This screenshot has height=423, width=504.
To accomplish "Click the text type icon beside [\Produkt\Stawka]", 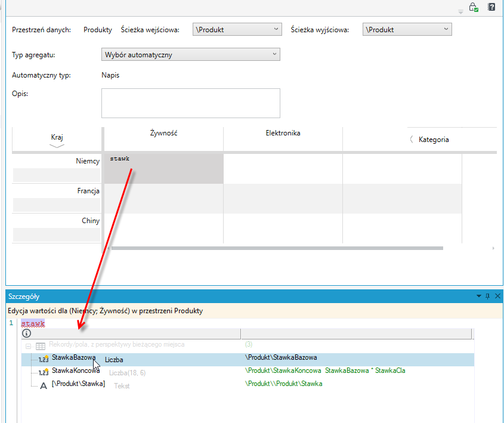I will (44, 385).
